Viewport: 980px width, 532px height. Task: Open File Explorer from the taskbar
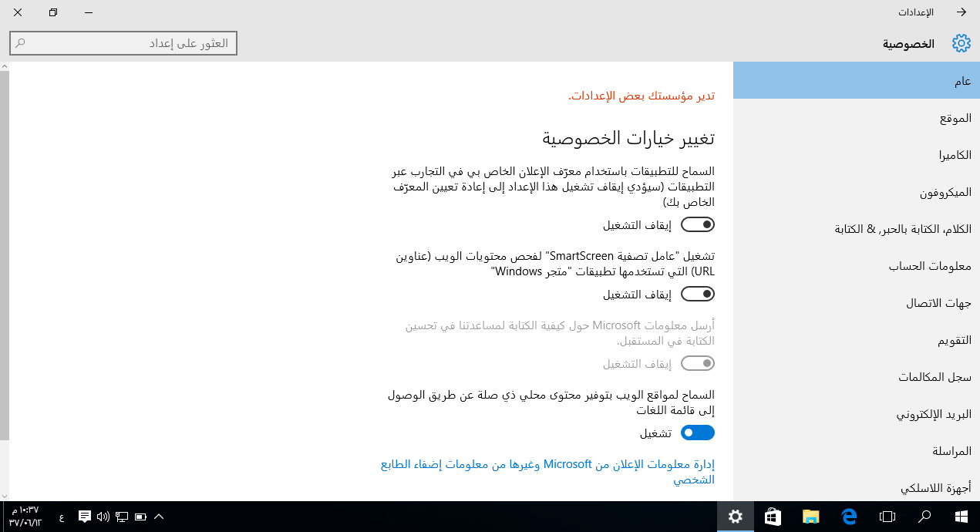point(810,517)
